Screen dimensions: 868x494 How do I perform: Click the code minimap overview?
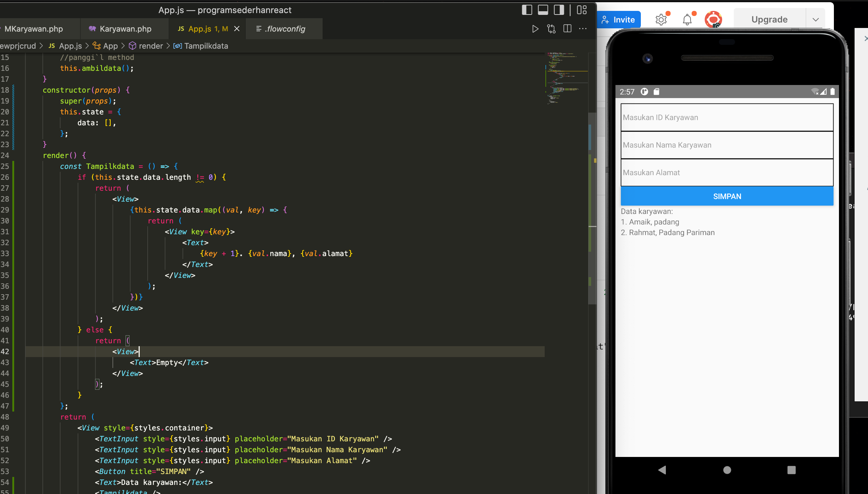click(x=566, y=78)
